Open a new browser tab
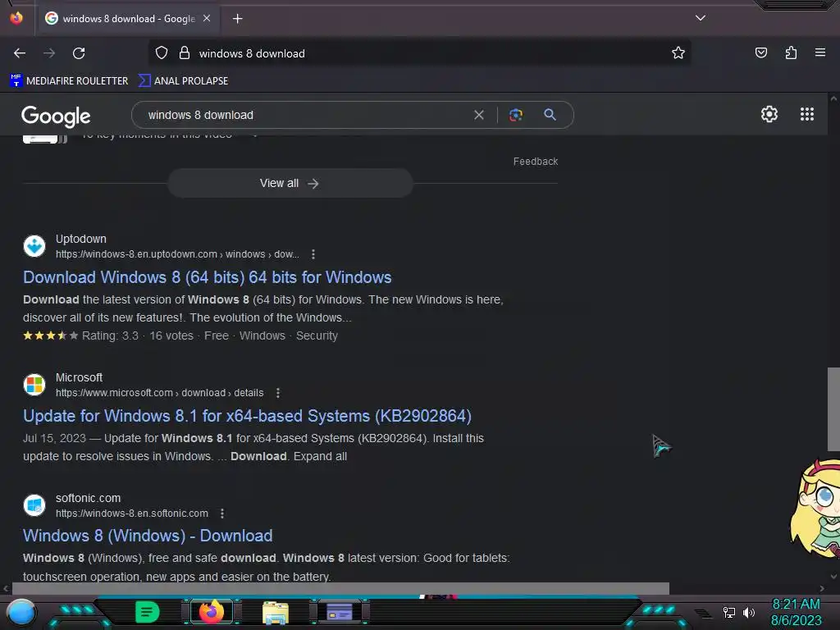Viewport: 840px width, 630px height. (x=237, y=19)
